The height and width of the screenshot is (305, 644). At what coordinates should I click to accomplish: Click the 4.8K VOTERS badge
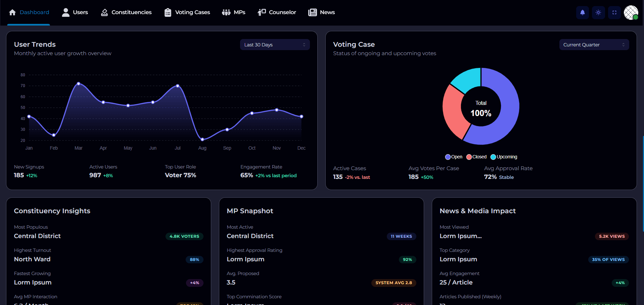click(184, 236)
